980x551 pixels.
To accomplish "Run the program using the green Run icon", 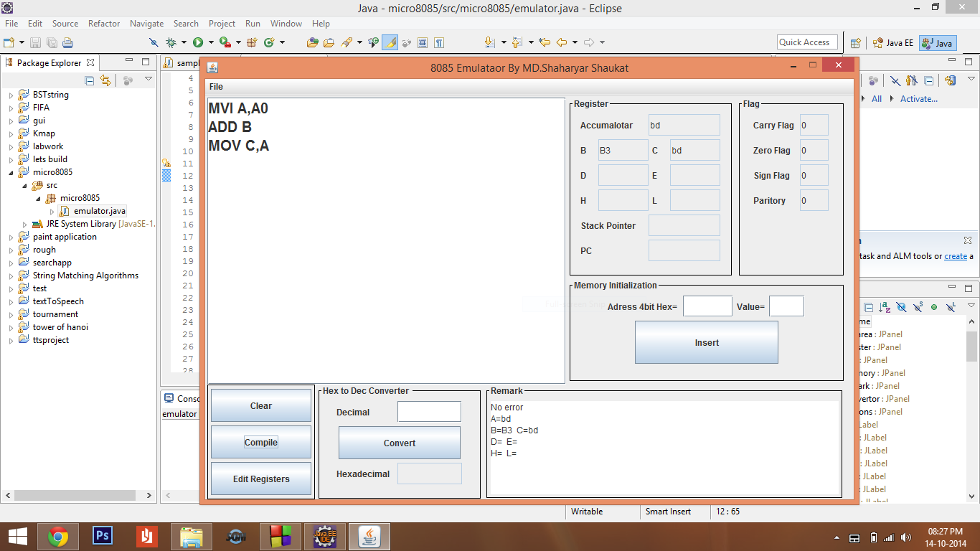I will pos(198,42).
